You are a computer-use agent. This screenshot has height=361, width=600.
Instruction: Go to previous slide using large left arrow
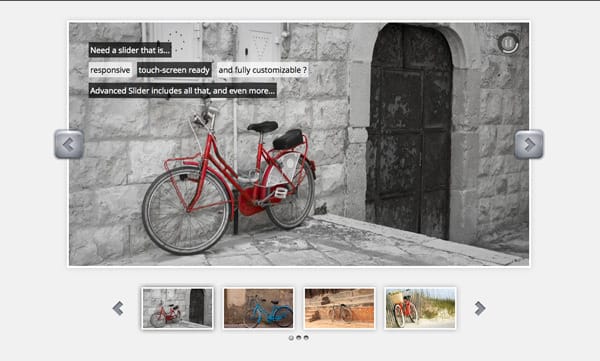[x=69, y=144]
